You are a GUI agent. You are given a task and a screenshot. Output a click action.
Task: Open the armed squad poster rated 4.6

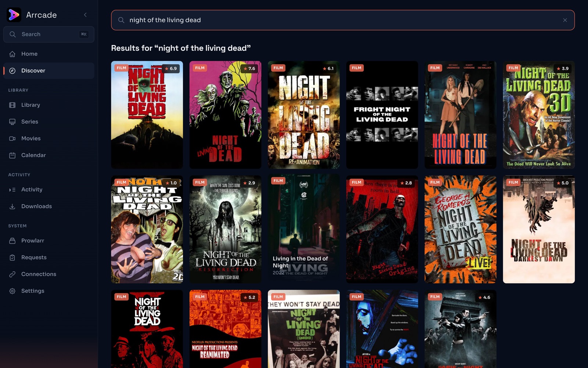coord(460,329)
